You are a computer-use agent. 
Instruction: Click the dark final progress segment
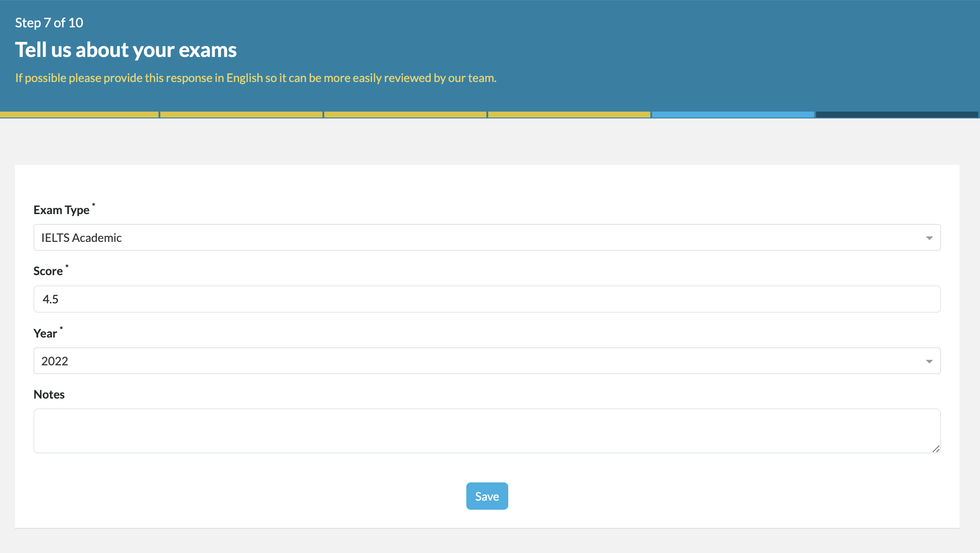click(897, 115)
